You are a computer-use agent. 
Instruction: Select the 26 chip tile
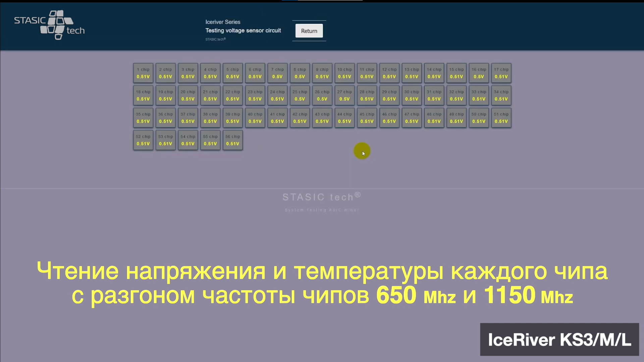[322, 96]
